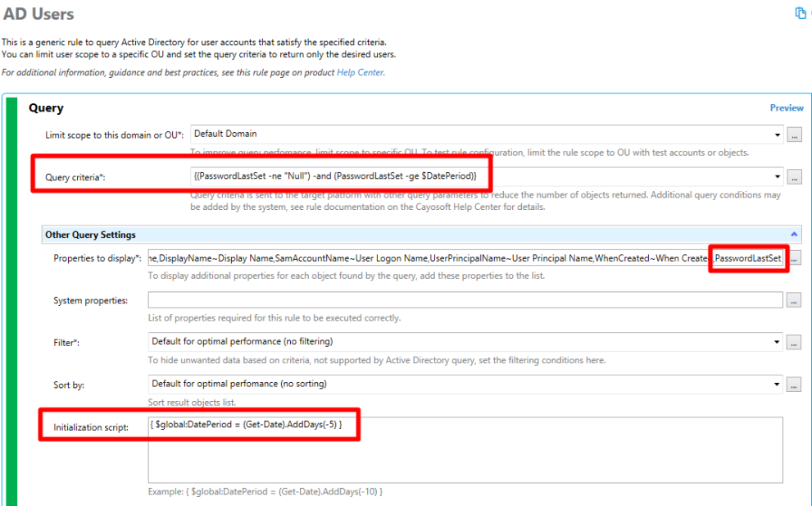Image resolution: width=812 pixels, height=506 pixels.
Task: Collapse the Other Query Settings section
Action: [794, 235]
